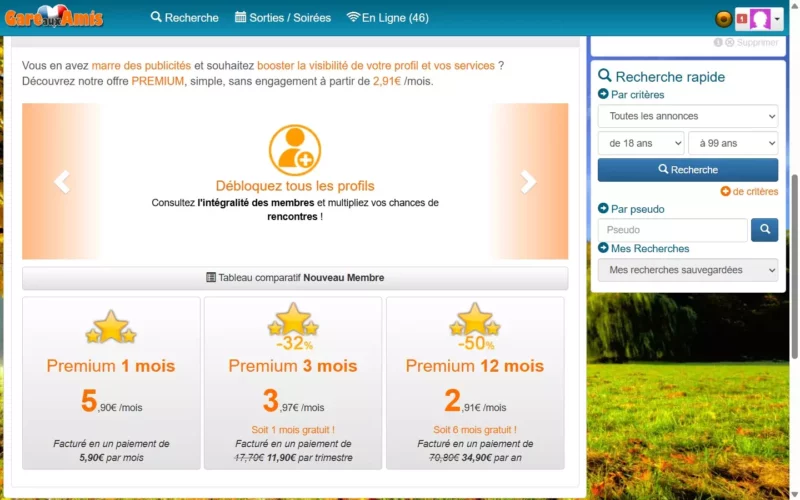
Task: Click the Supprimer link
Action: click(x=757, y=42)
